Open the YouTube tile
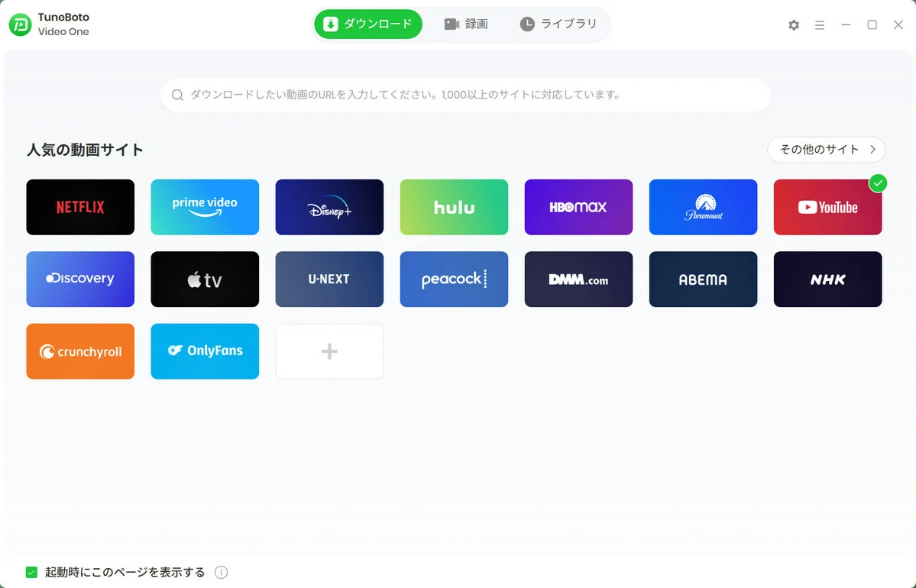 828,207
